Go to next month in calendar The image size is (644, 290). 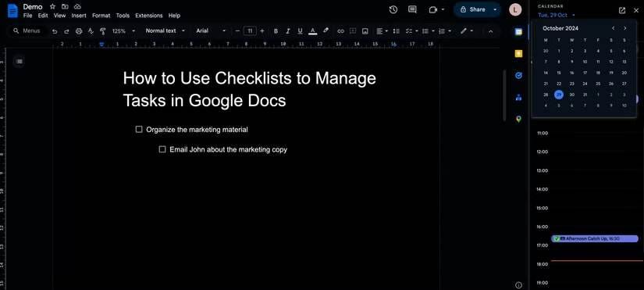(625, 28)
